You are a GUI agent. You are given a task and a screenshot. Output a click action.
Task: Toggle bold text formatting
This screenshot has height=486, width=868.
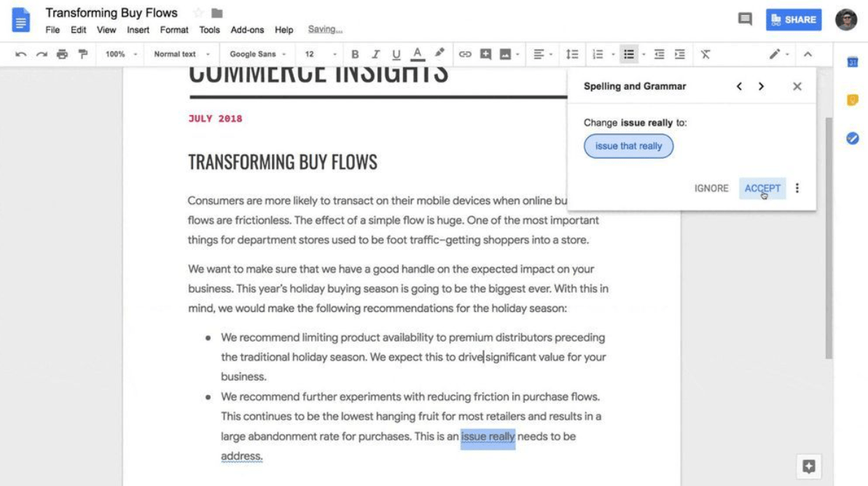354,53
